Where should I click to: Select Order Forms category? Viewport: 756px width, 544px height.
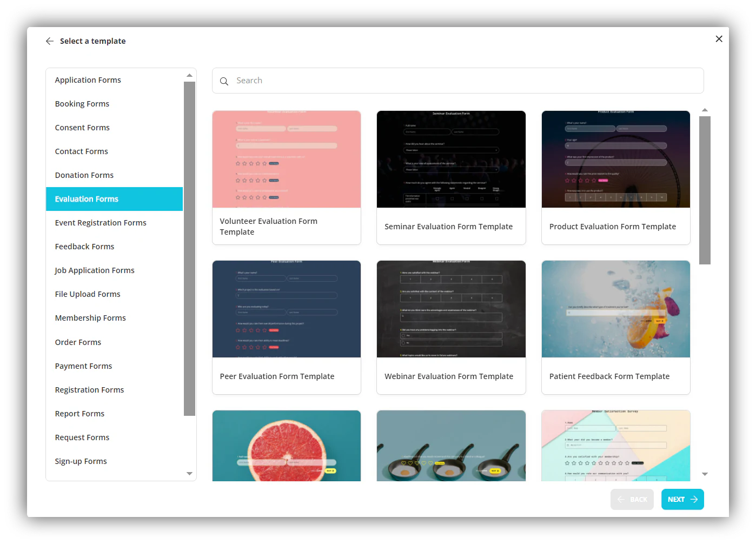pyautogui.click(x=114, y=342)
